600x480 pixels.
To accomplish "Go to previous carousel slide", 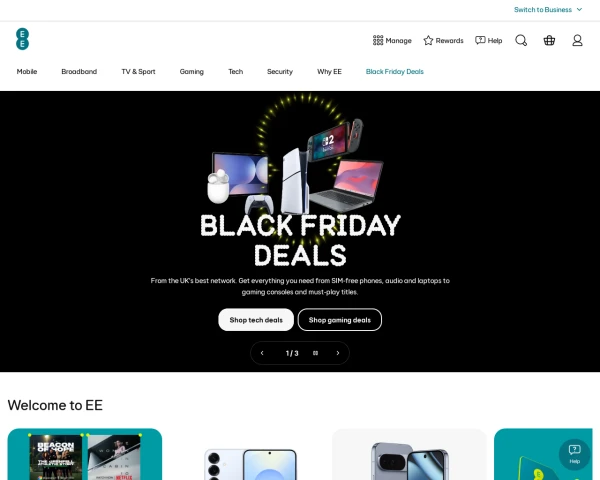I will [262, 353].
